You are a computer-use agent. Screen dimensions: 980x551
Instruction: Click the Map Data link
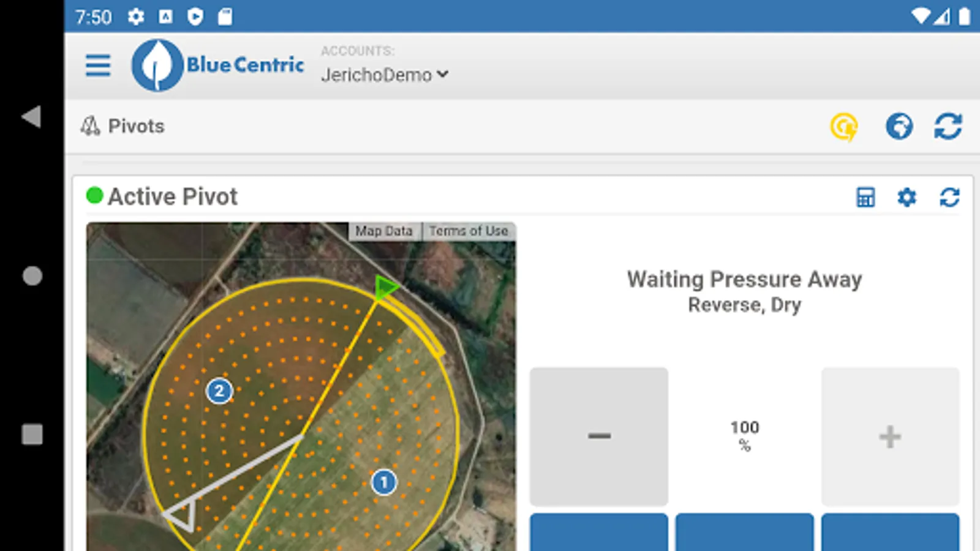coord(384,231)
